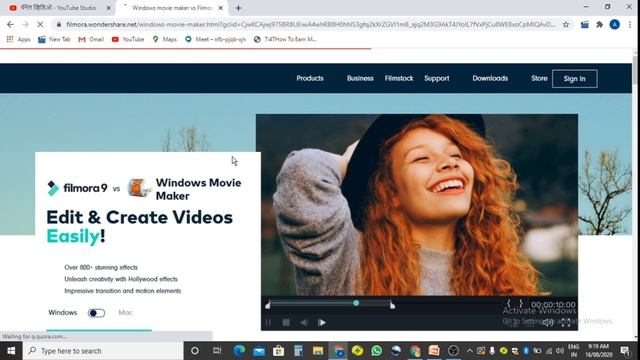Click the volume icon in the video player

547,323
